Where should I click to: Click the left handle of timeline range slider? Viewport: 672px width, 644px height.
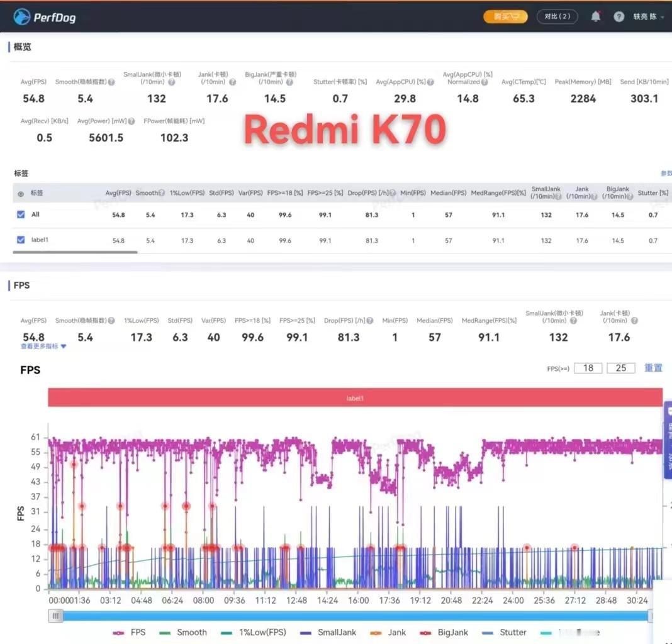pyautogui.click(x=55, y=616)
